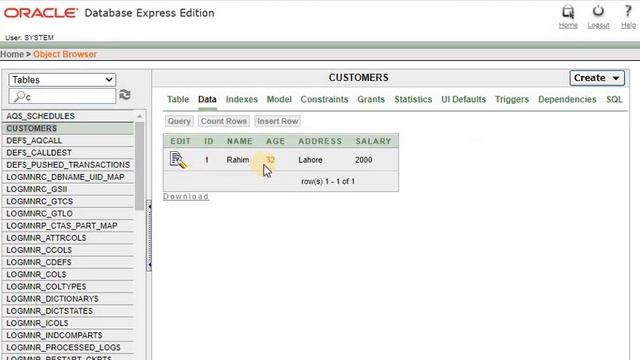Sort by the ADDRESS column header
The image size is (640, 360).
click(x=320, y=141)
